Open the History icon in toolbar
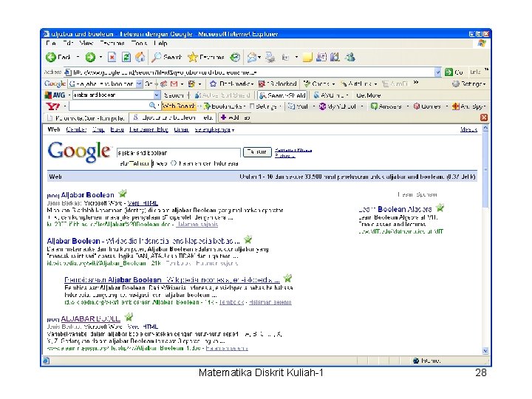Screen dimensions: 532x399 tap(235, 58)
